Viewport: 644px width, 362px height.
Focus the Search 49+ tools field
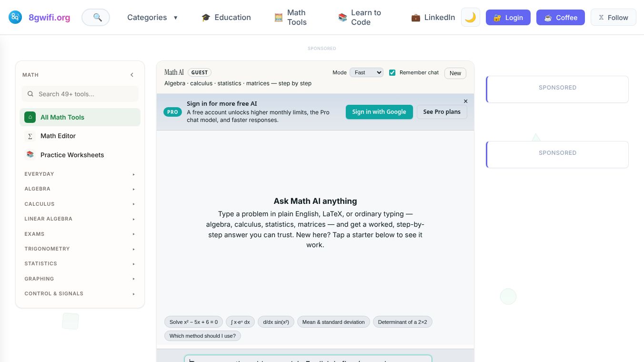pyautogui.click(x=80, y=94)
